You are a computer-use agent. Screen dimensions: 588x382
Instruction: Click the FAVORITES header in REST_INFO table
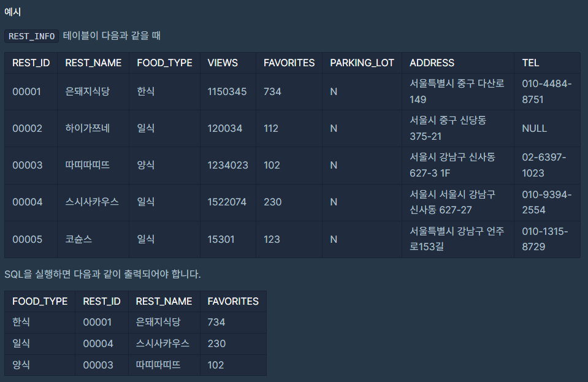pos(289,63)
